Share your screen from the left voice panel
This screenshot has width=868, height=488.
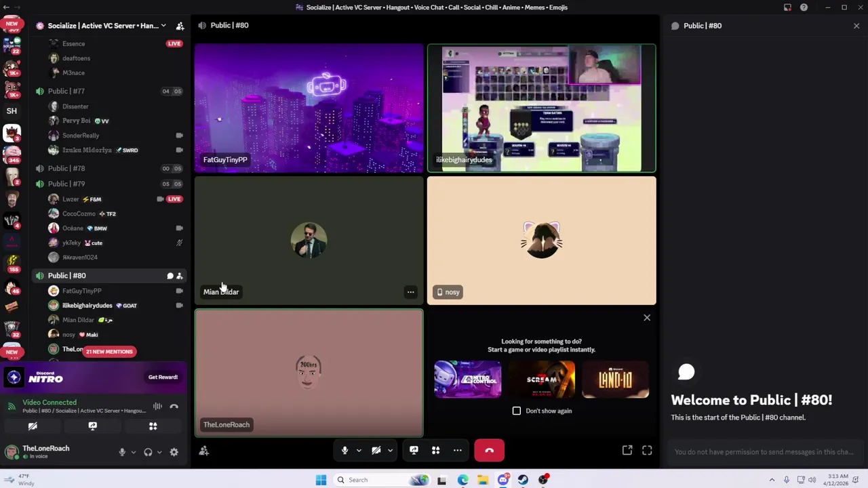pos(93,426)
